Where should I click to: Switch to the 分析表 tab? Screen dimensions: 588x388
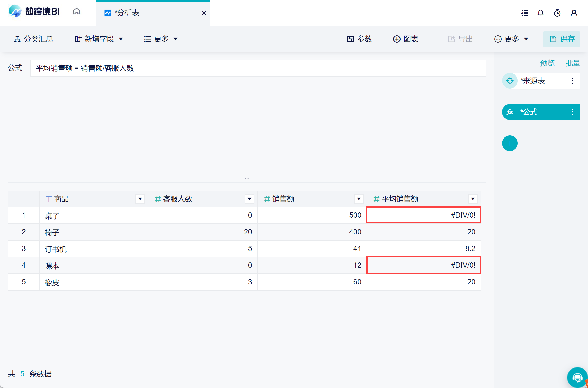point(127,13)
